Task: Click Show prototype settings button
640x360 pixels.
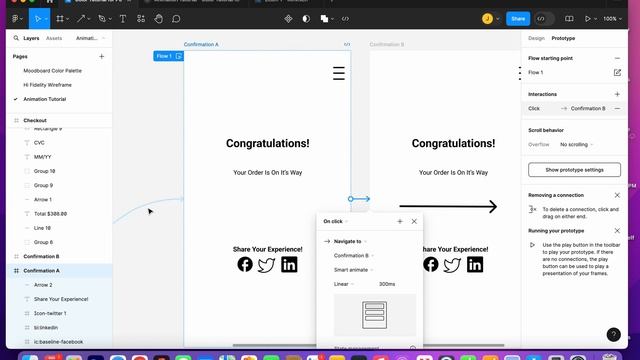Action: [574, 170]
